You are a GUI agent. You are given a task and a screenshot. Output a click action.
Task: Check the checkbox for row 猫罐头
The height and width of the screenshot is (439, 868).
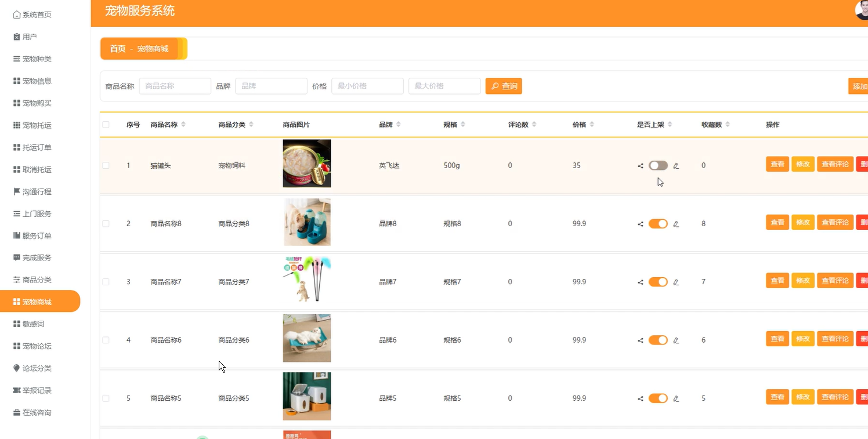click(x=106, y=165)
